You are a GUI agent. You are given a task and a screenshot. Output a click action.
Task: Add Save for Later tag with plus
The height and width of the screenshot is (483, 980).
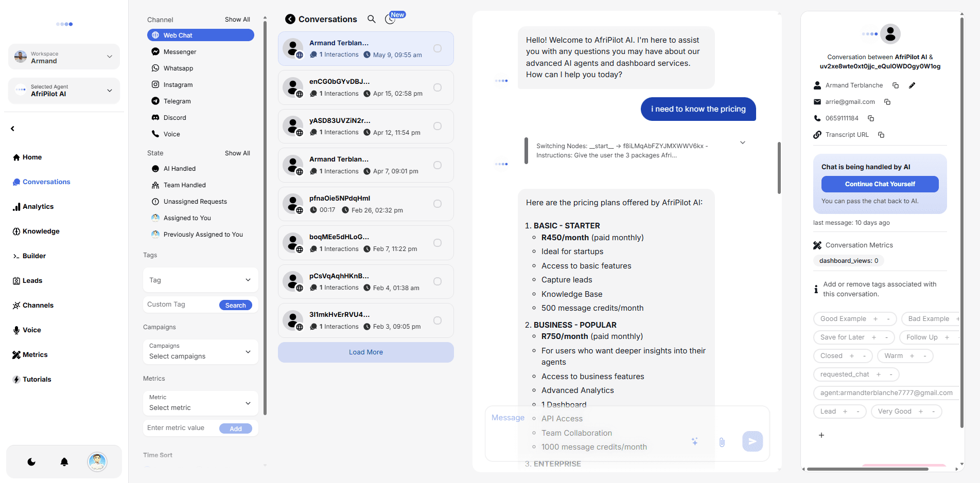click(x=874, y=337)
